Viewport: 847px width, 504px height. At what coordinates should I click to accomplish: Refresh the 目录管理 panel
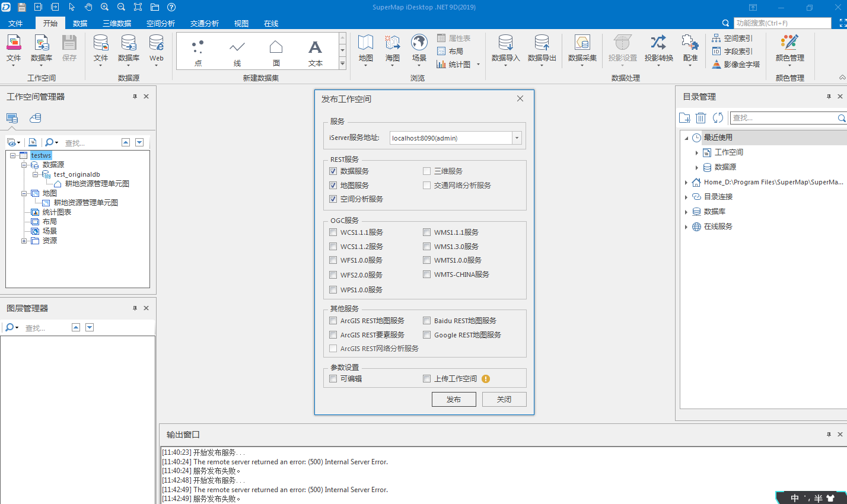(718, 118)
